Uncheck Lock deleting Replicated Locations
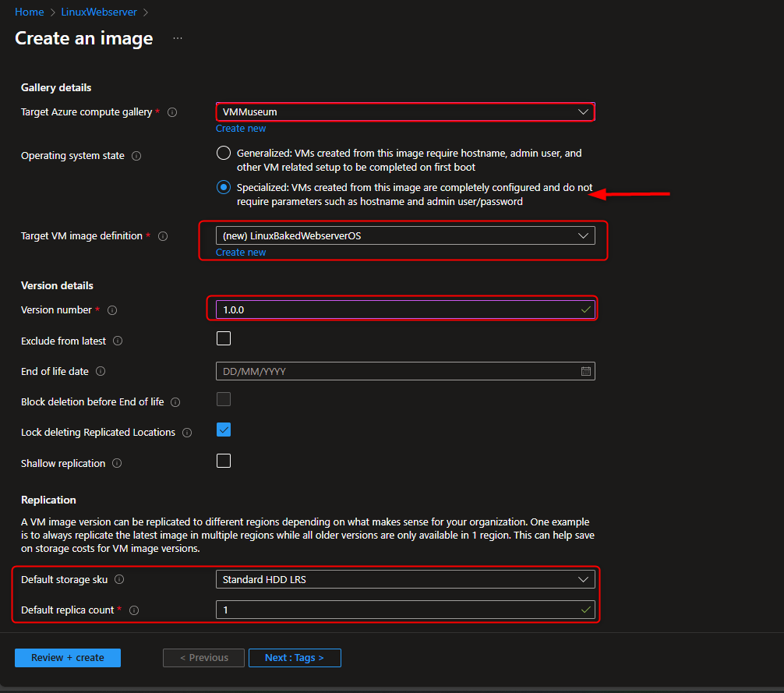 point(224,430)
